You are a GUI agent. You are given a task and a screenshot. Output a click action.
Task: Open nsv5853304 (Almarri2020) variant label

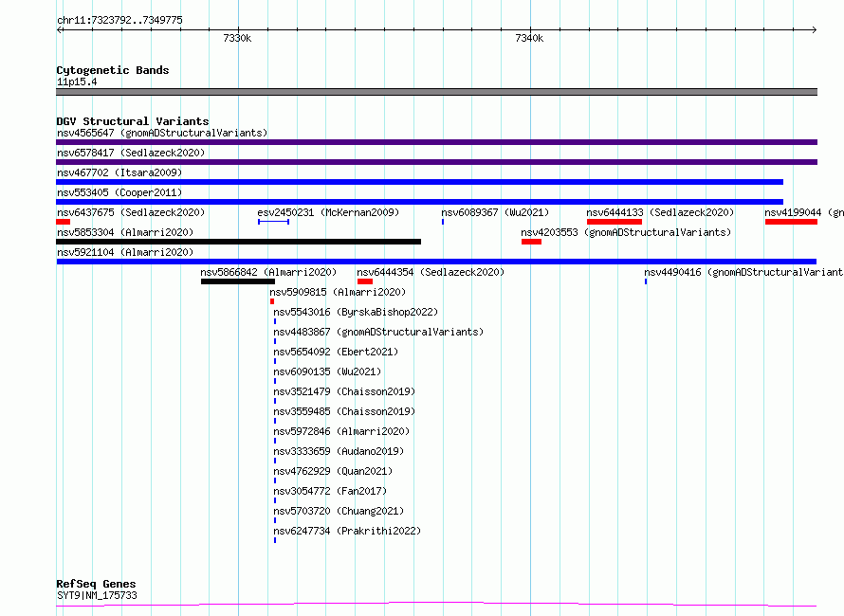pos(125,232)
